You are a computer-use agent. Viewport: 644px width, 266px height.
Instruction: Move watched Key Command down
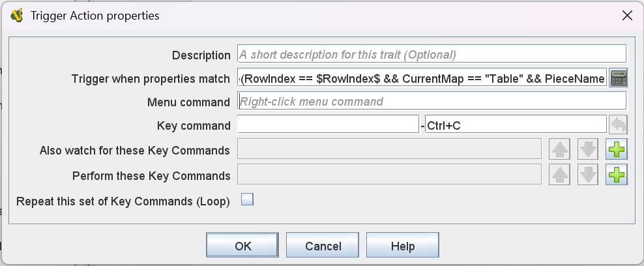click(588, 150)
